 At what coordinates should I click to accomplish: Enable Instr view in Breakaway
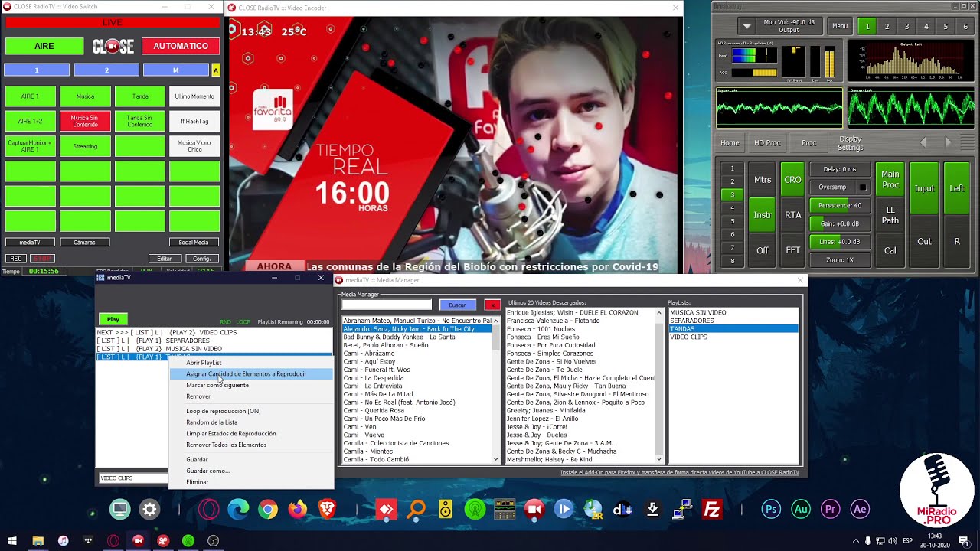[x=763, y=215]
